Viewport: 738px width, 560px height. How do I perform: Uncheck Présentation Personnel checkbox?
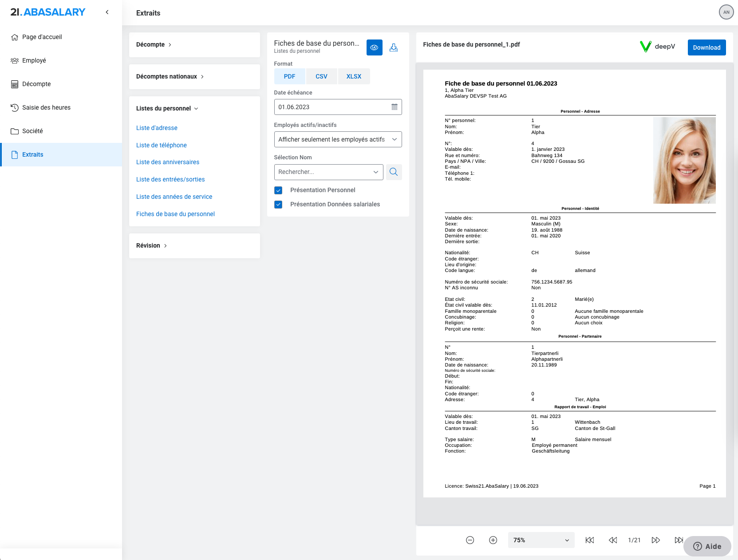pyautogui.click(x=278, y=190)
